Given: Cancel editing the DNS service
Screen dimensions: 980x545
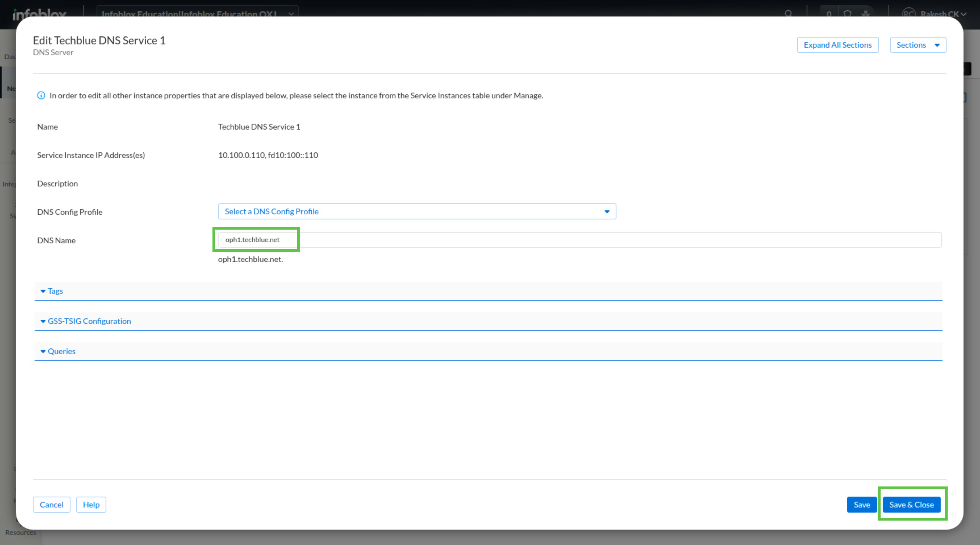Looking at the screenshot, I should [x=51, y=505].
